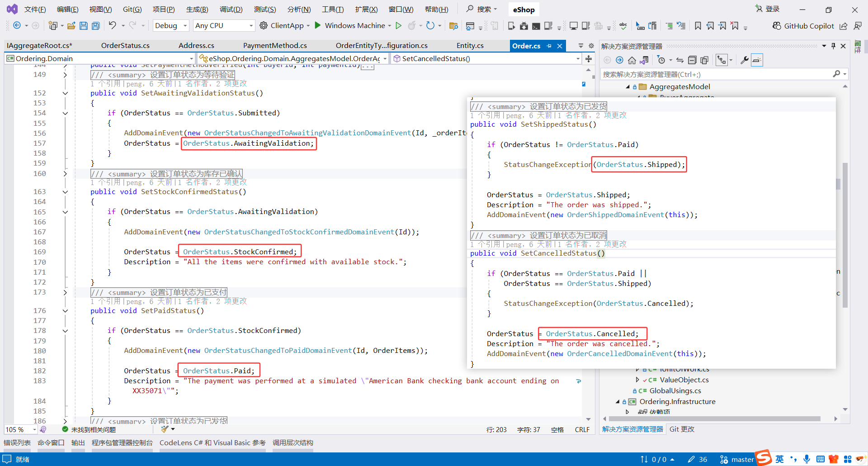Image resolution: width=868 pixels, height=466 pixels.
Task: Click the split editor window button
Action: pos(589,59)
